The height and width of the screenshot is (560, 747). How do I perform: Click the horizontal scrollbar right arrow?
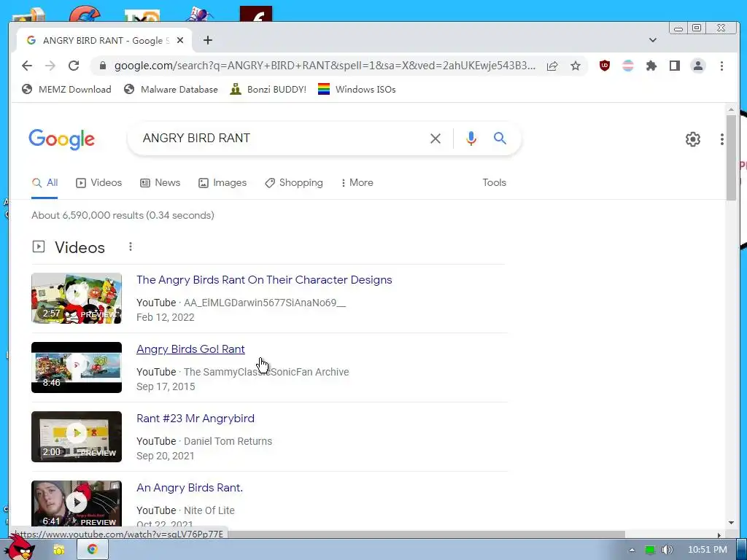pos(719,534)
